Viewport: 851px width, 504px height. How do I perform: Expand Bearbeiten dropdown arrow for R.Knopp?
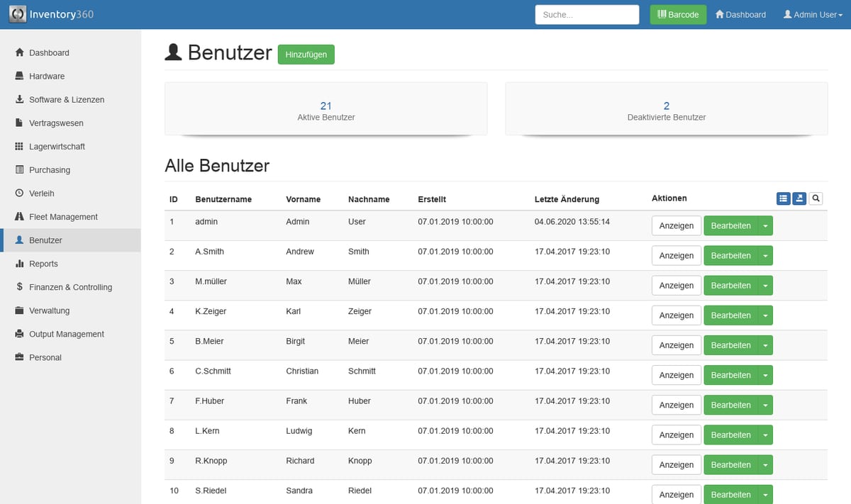(765, 465)
